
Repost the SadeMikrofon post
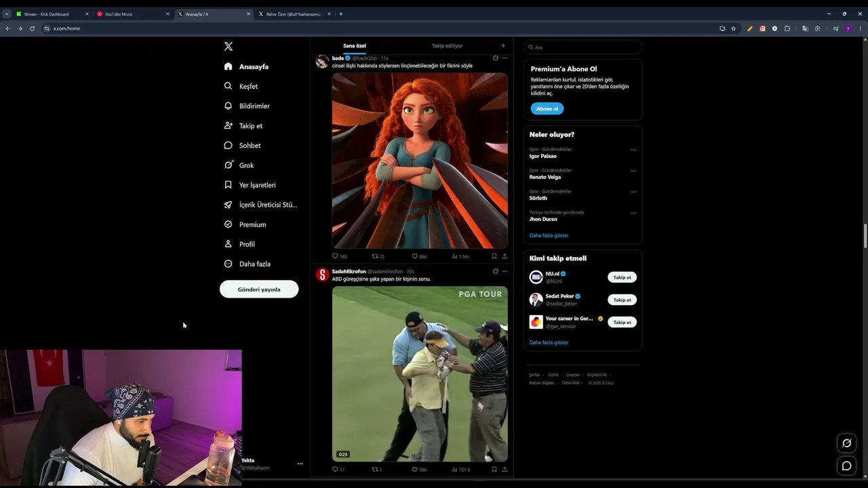click(x=377, y=469)
